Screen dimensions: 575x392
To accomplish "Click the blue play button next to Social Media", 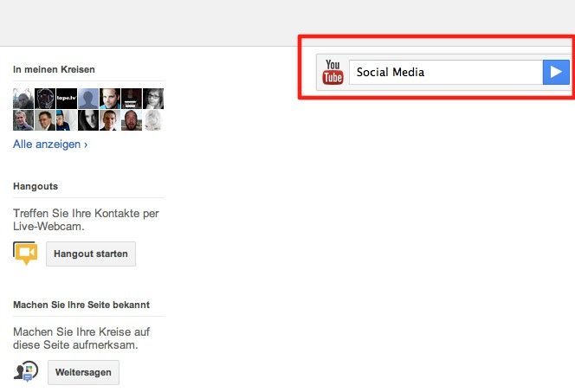I will pyautogui.click(x=556, y=72).
